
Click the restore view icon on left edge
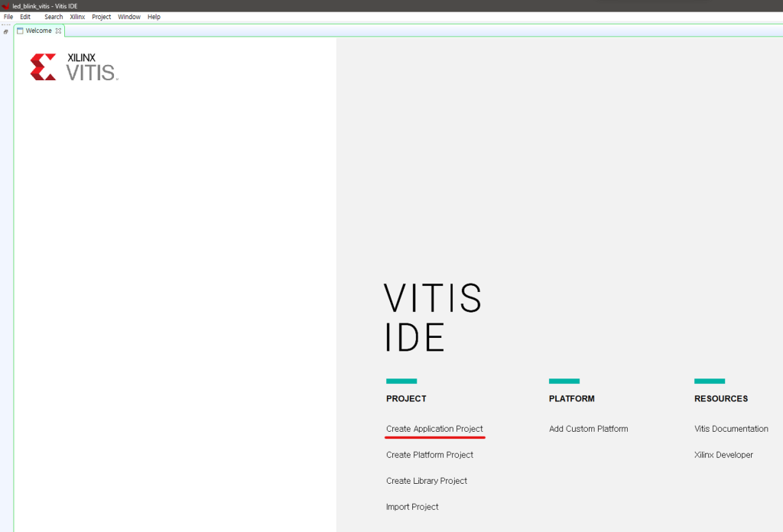[5, 32]
